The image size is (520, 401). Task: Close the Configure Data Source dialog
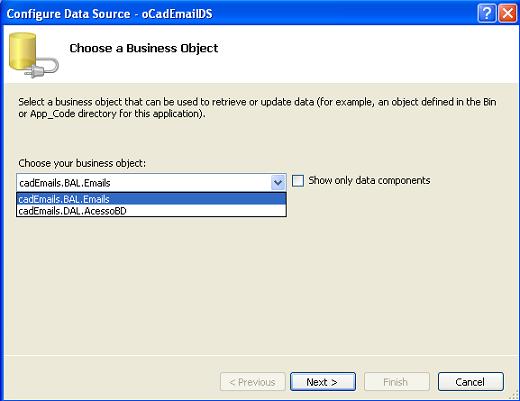[x=508, y=13]
